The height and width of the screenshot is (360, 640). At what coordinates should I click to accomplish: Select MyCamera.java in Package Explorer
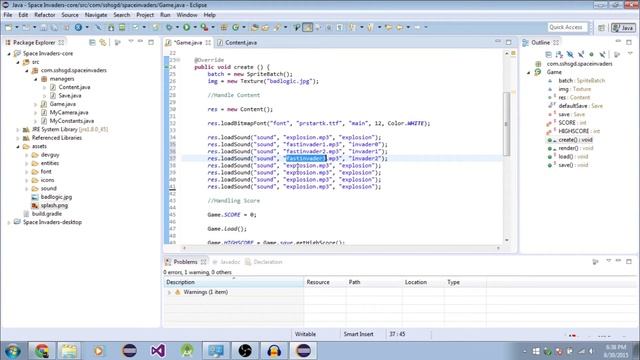pos(69,112)
